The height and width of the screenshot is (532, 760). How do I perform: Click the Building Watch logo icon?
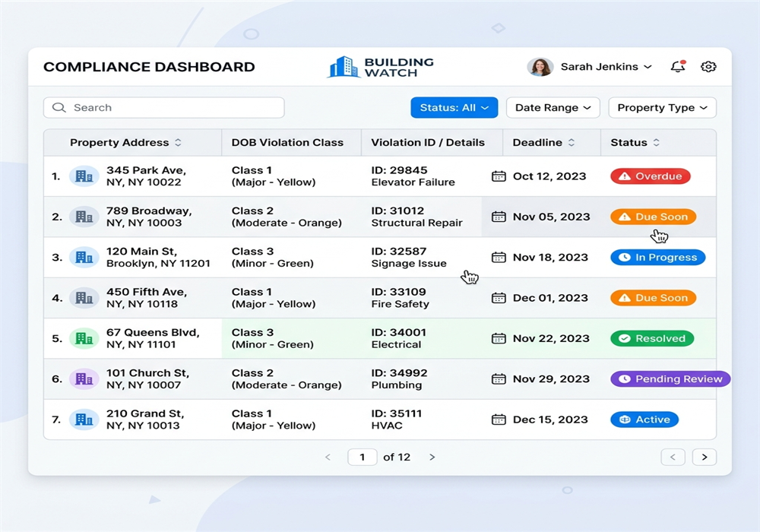(344, 67)
